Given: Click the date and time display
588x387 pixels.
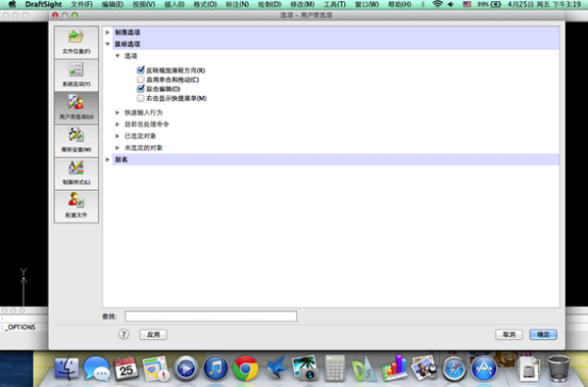Looking at the screenshot, I should 544,5.
